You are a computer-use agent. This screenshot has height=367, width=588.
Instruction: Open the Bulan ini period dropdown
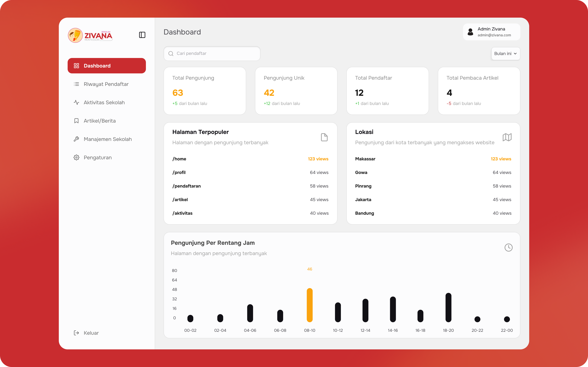(x=505, y=54)
